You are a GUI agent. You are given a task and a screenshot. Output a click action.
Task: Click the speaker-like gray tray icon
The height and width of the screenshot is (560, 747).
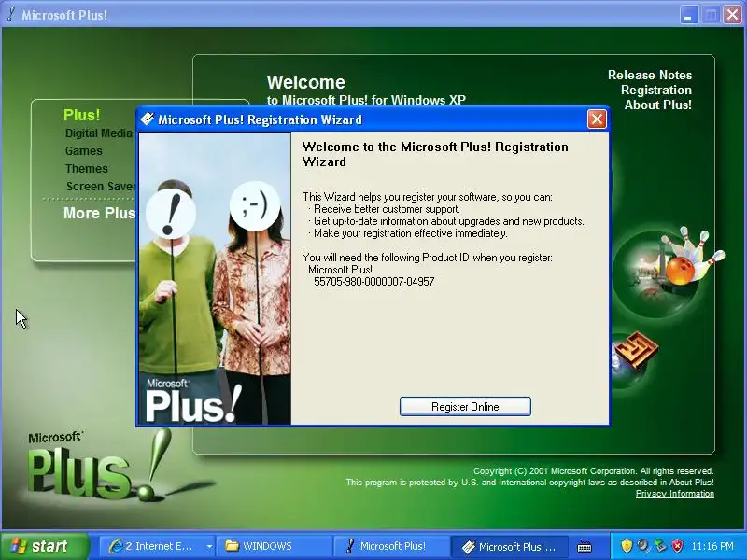pyautogui.click(x=643, y=546)
